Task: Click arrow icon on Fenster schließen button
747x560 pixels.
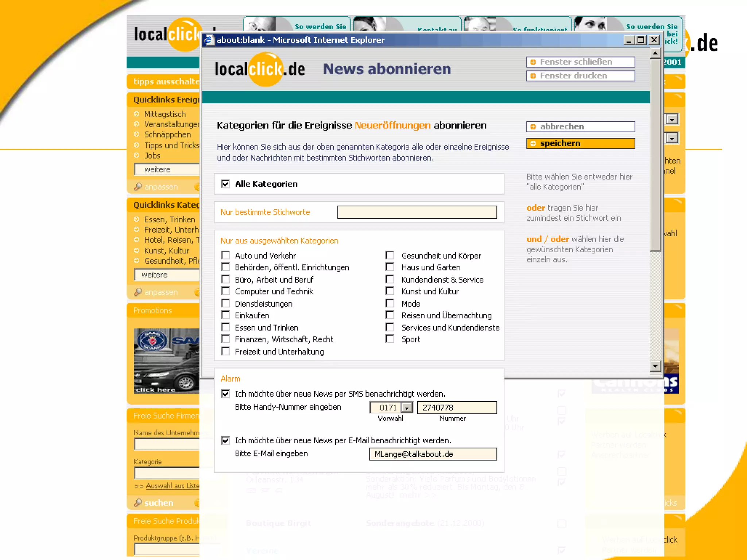Action: tap(533, 62)
